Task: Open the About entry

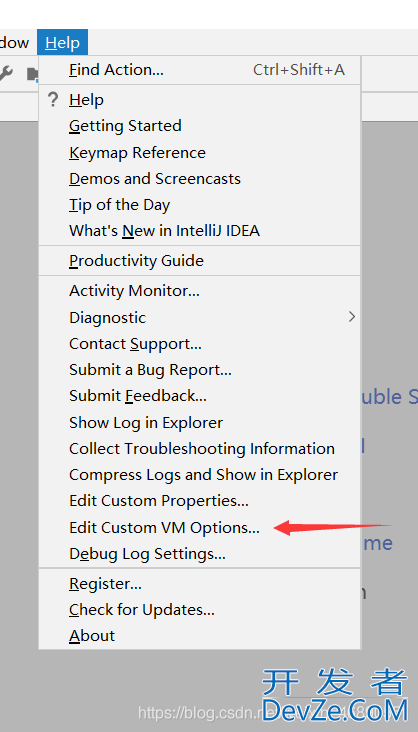Action: (199, 636)
